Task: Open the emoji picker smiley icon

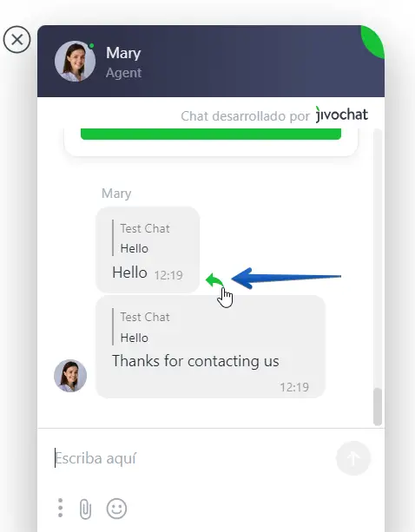Action: tap(116, 509)
